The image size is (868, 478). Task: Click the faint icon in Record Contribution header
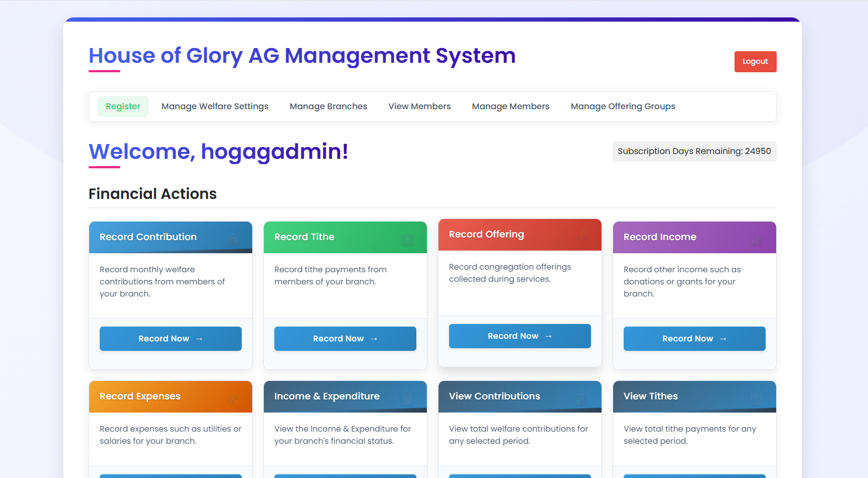pyautogui.click(x=233, y=241)
